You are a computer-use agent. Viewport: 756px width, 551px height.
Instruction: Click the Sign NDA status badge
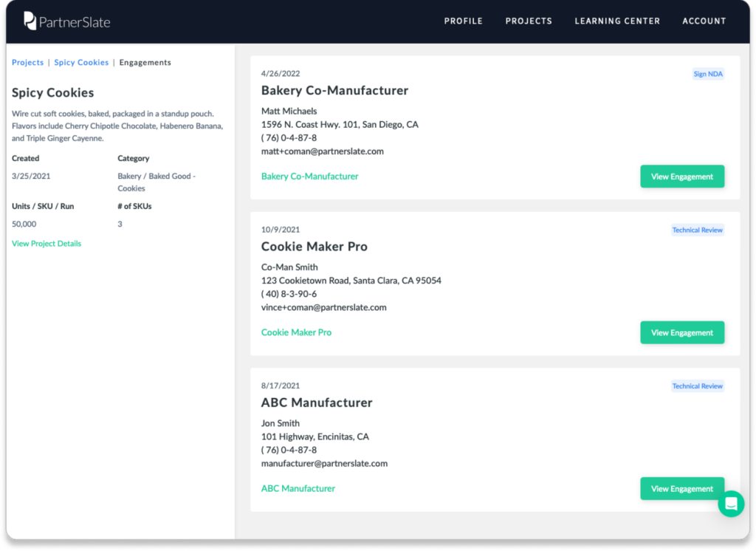tap(707, 74)
